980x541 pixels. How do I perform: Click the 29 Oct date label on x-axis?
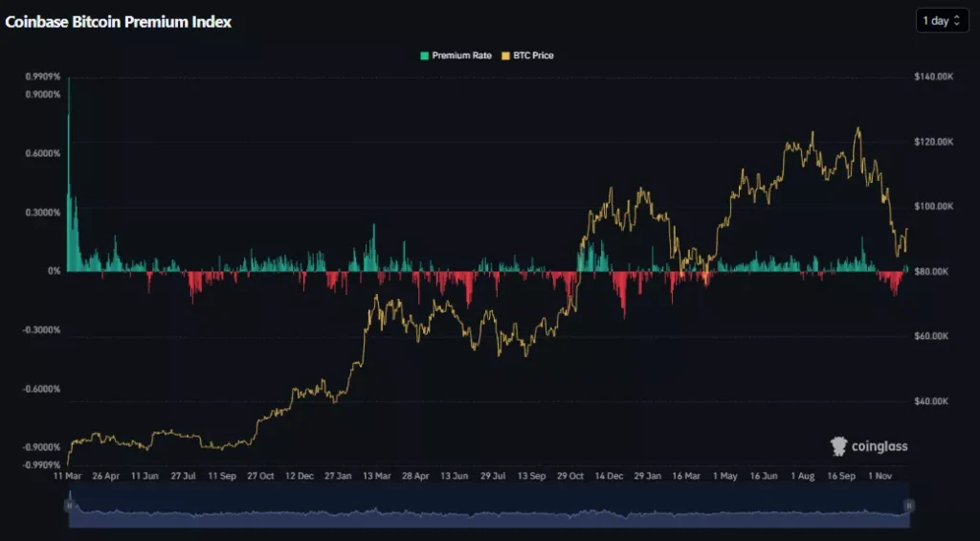(x=570, y=476)
